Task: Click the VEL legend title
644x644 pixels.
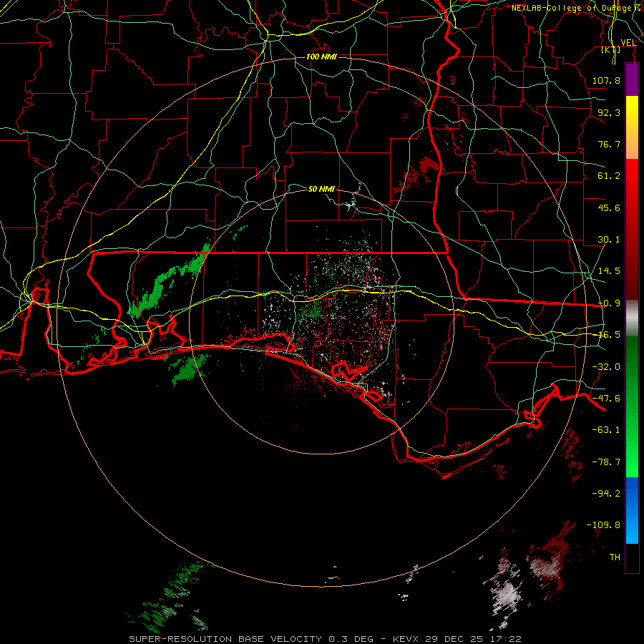Action: (x=628, y=43)
